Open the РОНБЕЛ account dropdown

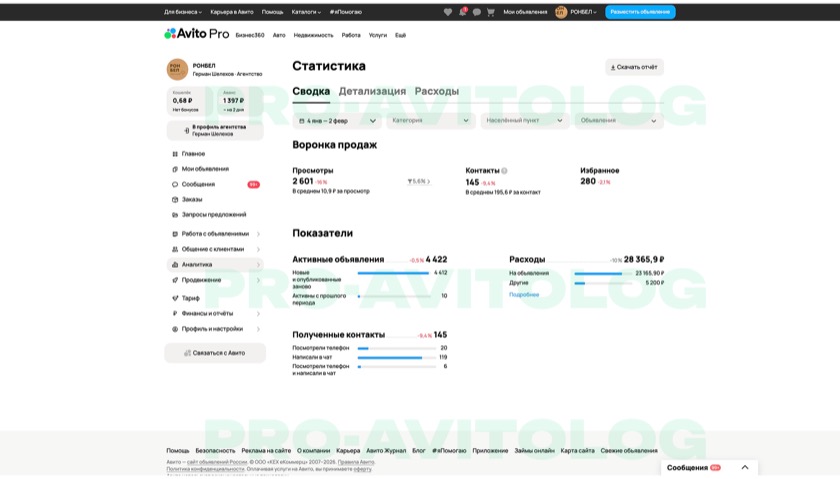(x=583, y=12)
